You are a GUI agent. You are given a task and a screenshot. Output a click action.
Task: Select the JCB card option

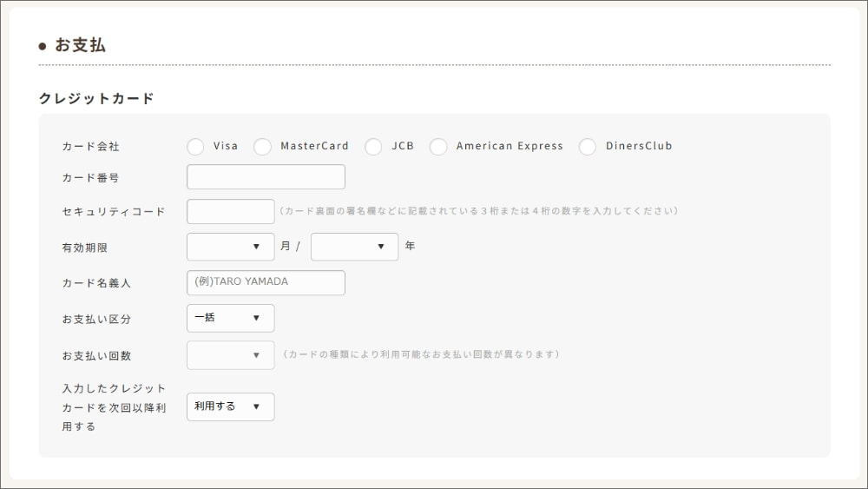click(373, 147)
